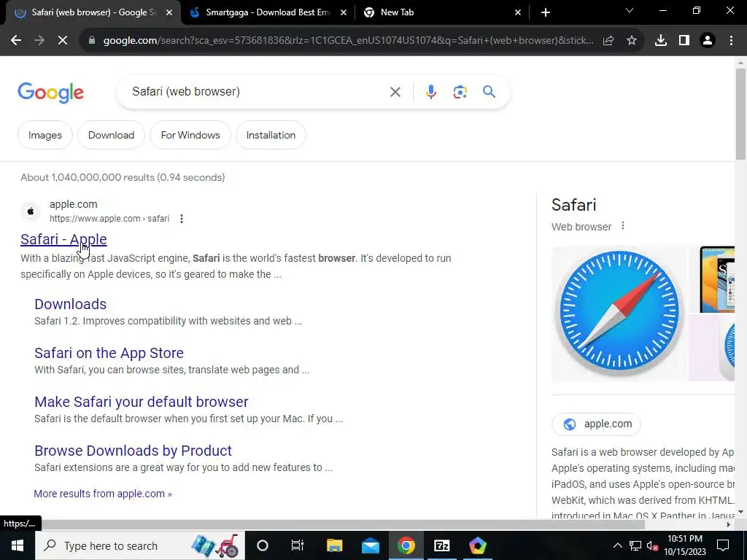Click the Chrome address bar URL
Screen dimensions: 747x560
tap(348, 41)
